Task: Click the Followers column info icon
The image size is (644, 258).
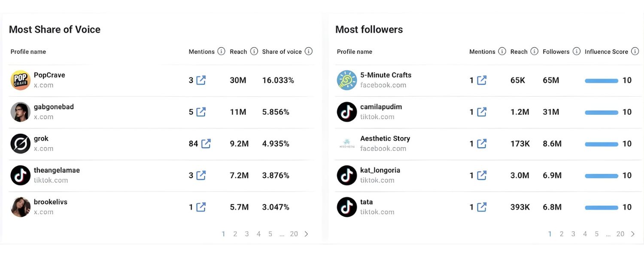Action: [576, 51]
